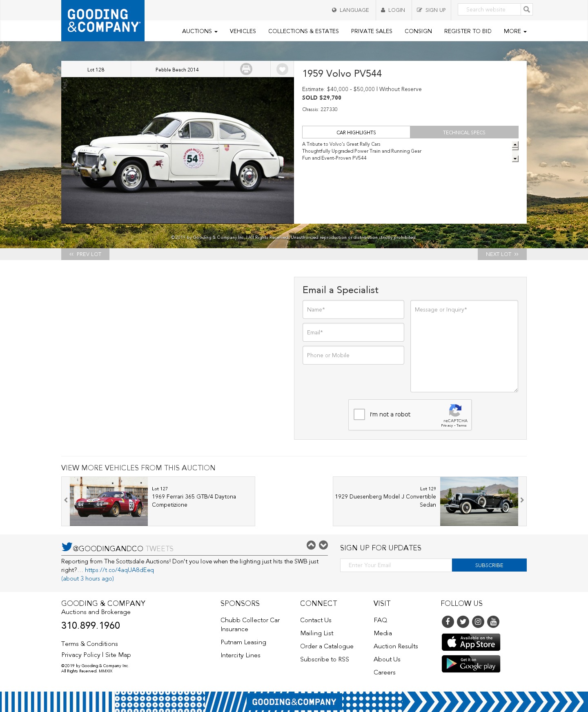Click Subscribe to RSS link
Screen dimensions: 588x712
[x=325, y=659]
